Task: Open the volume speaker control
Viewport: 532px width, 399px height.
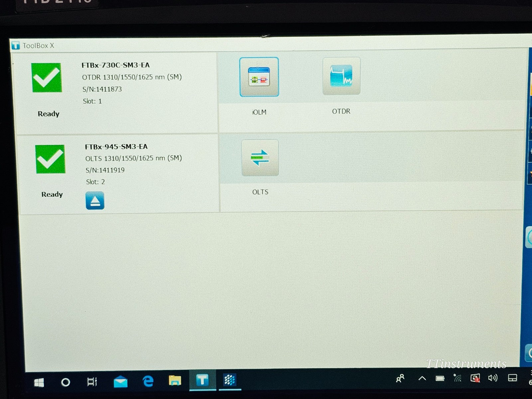Action: [x=493, y=378]
